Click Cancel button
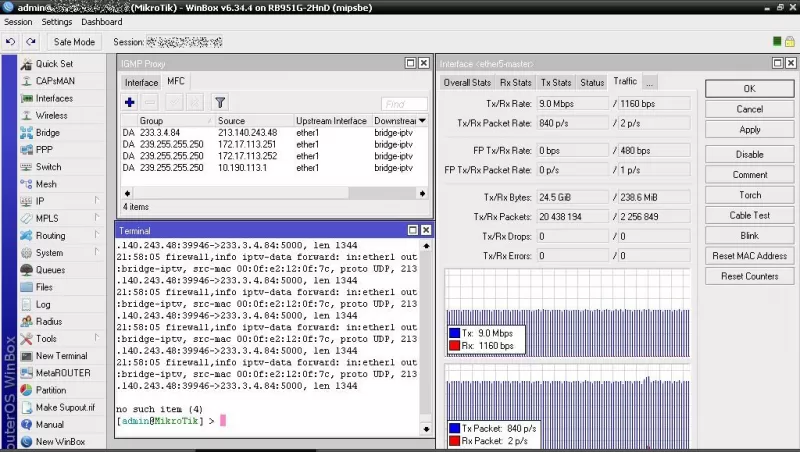Screen dimensions: 800x452 tap(749, 109)
